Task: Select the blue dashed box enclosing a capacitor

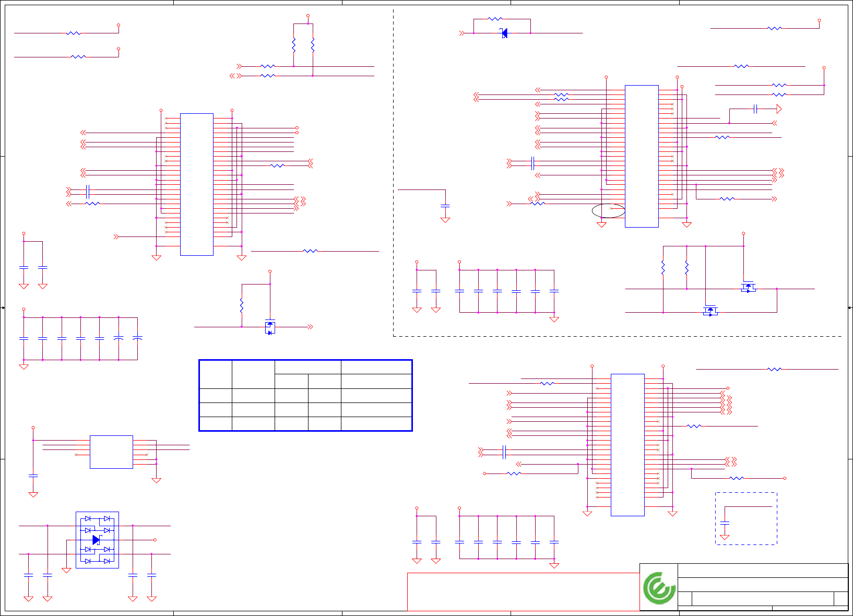Action: [746, 518]
